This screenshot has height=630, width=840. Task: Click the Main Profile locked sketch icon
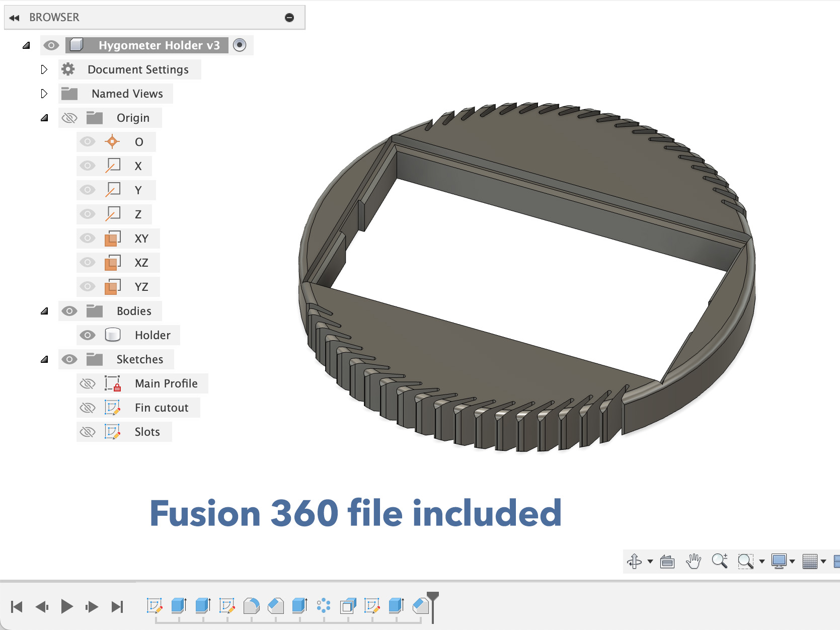[113, 383]
